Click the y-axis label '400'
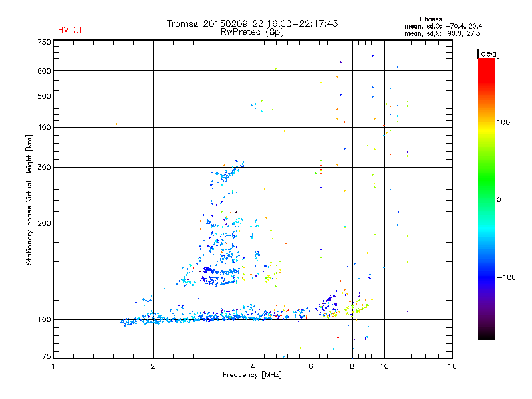Screen dimensions: 532x399 pyautogui.click(x=44, y=127)
